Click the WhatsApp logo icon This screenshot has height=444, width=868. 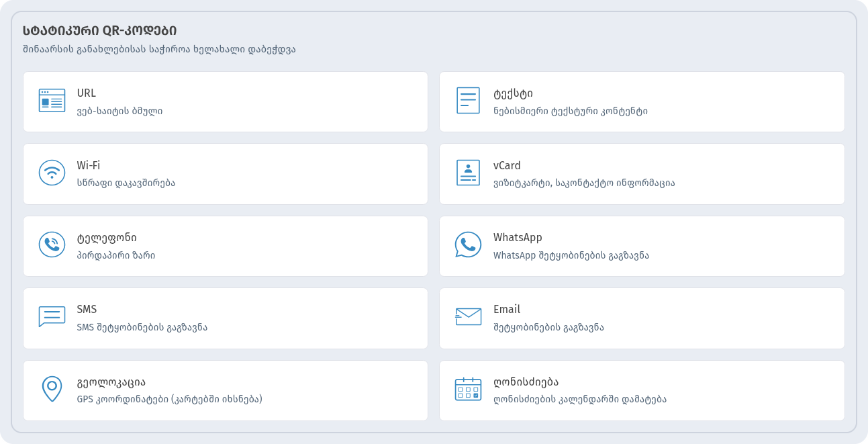point(468,245)
